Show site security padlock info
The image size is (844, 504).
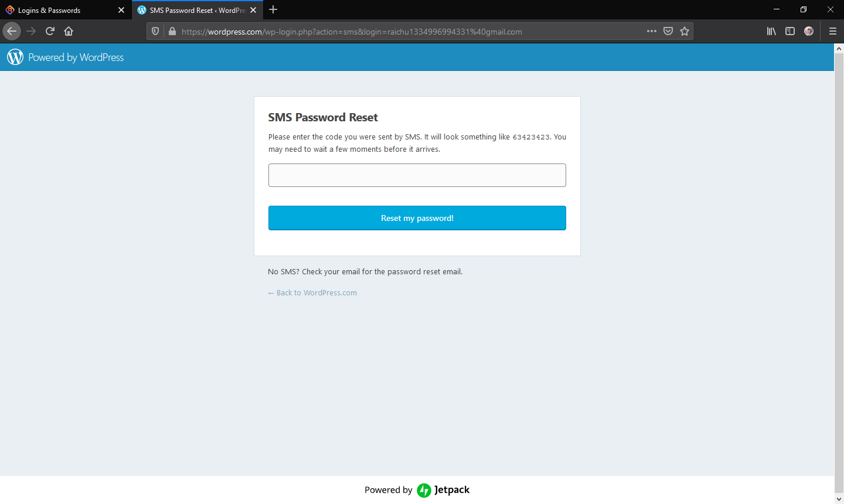click(x=172, y=32)
